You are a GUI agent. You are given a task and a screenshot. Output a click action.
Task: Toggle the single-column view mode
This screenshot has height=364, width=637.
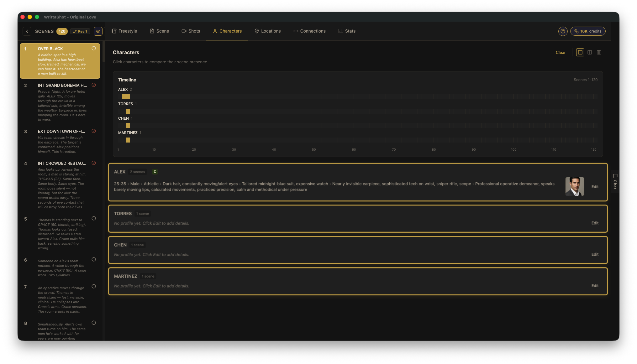tap(580, 52)
